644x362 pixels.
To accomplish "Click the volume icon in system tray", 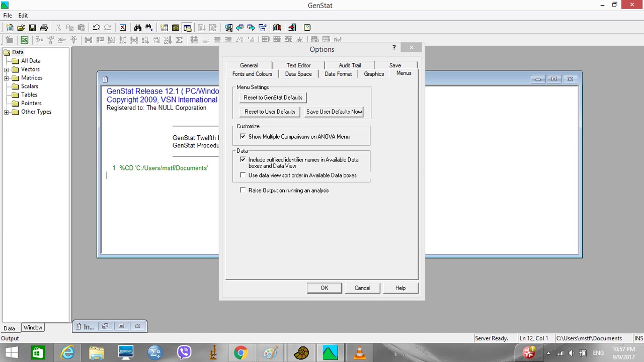I will point(571,353).
